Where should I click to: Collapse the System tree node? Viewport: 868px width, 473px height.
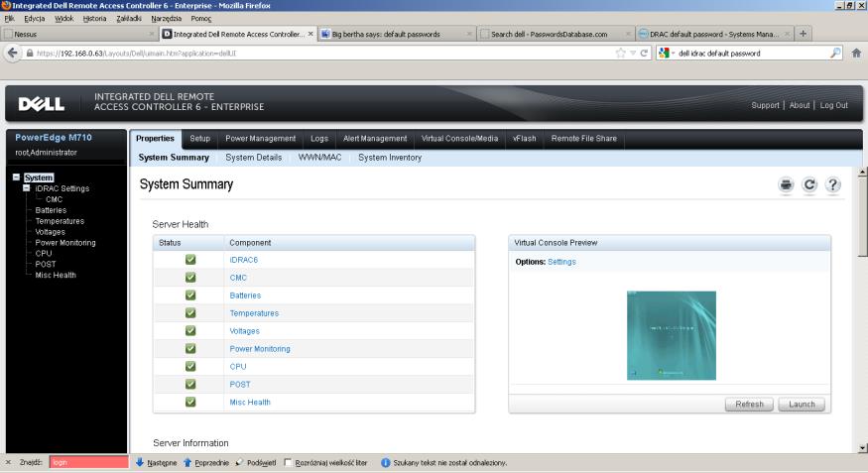pyautogui.click(x=16, y=177)
